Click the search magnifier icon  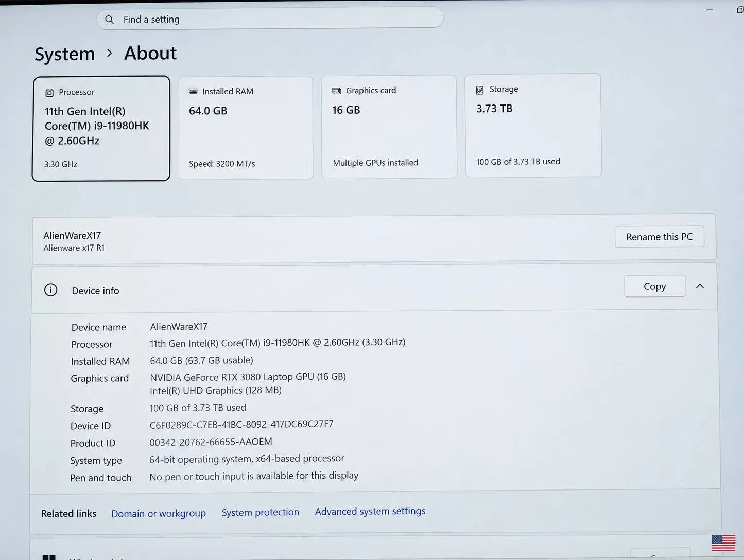109,20
